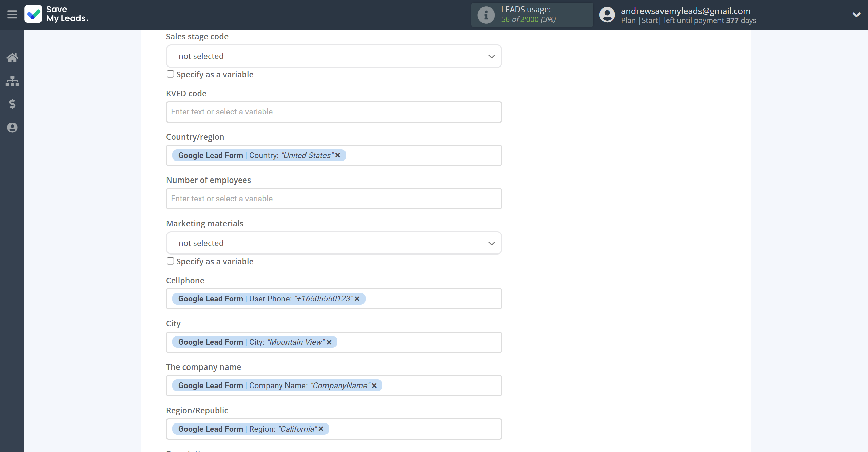Viewport: 868px width, 452px height.
Task: Click the LEADS usage info icon
Action: tap(486, 15)
